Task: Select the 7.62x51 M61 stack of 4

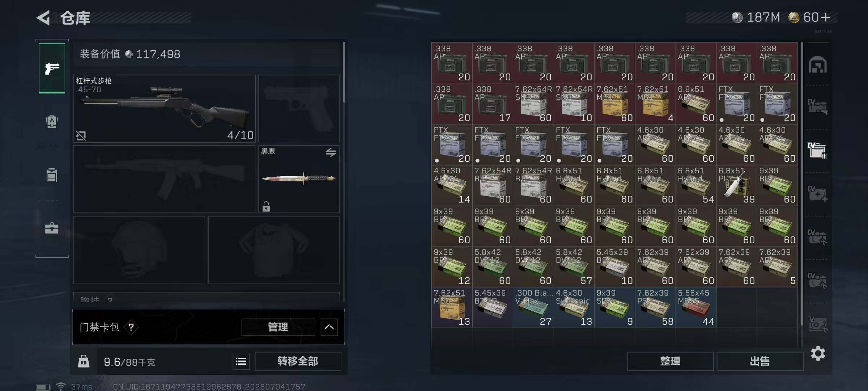Action: [x=655, y=104]
